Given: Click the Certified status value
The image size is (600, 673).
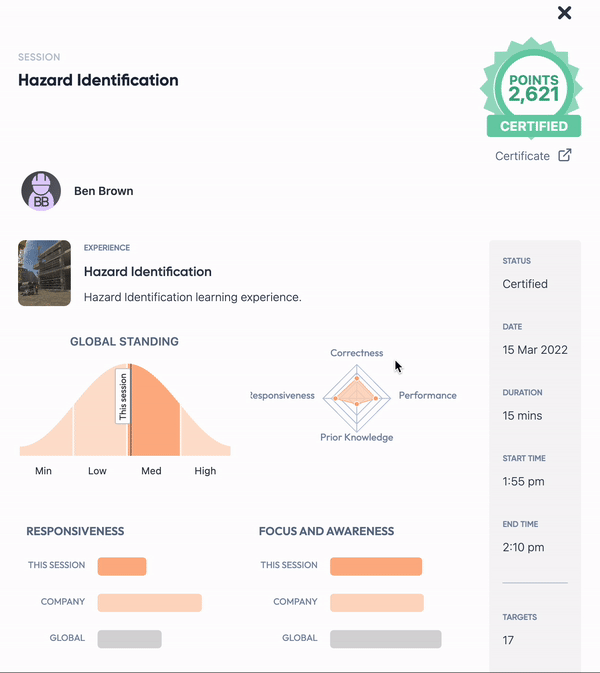Looking at the screenshot, I should pyautogui.click(x=525, y=284).
